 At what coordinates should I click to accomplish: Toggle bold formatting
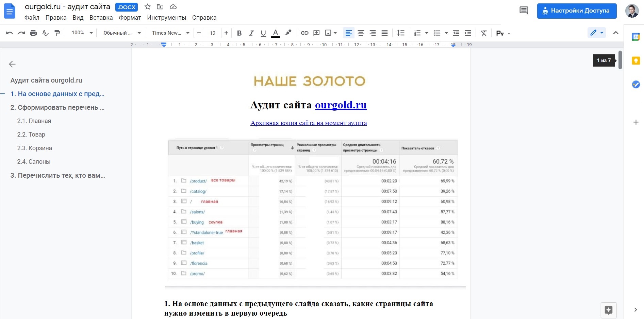[239, 33]
